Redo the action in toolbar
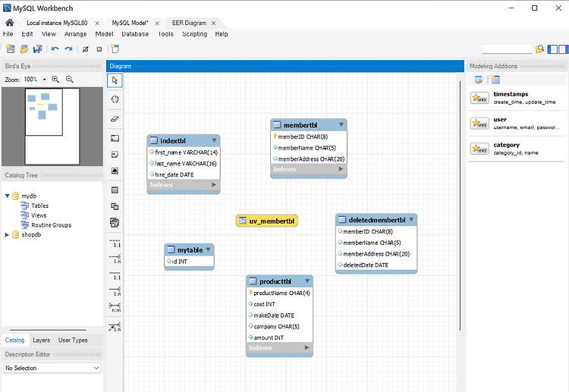The image size is (569, 392). (x=68, y=49)
